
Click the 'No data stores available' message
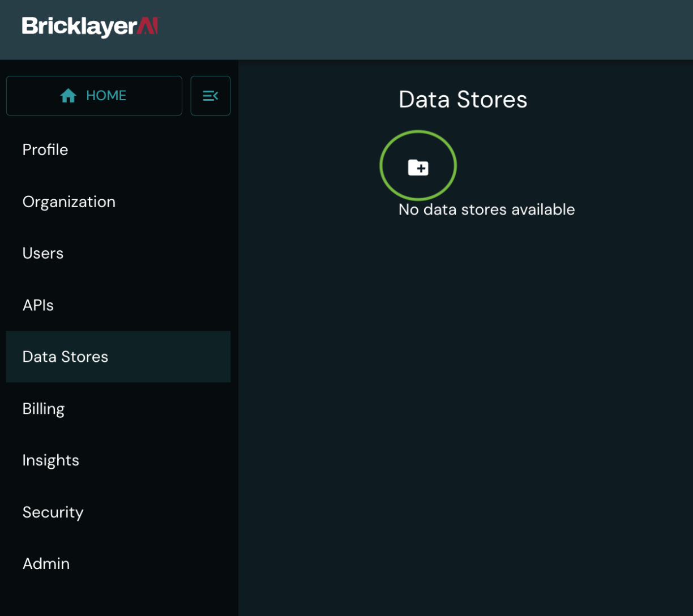486,209
